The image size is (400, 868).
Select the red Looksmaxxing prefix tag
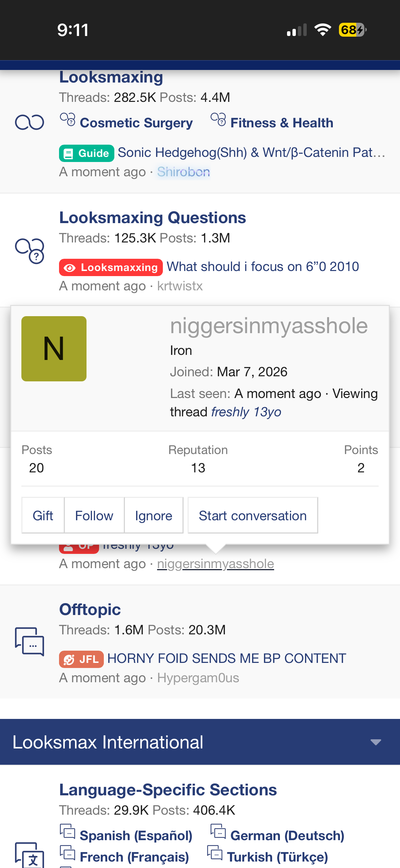pyautogui.click(x=111, y=267)
